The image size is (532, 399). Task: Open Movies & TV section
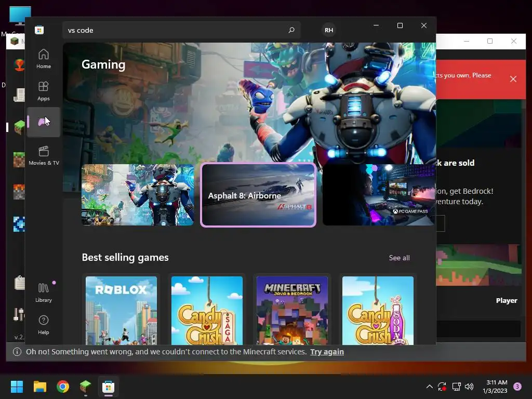(44, 155)
